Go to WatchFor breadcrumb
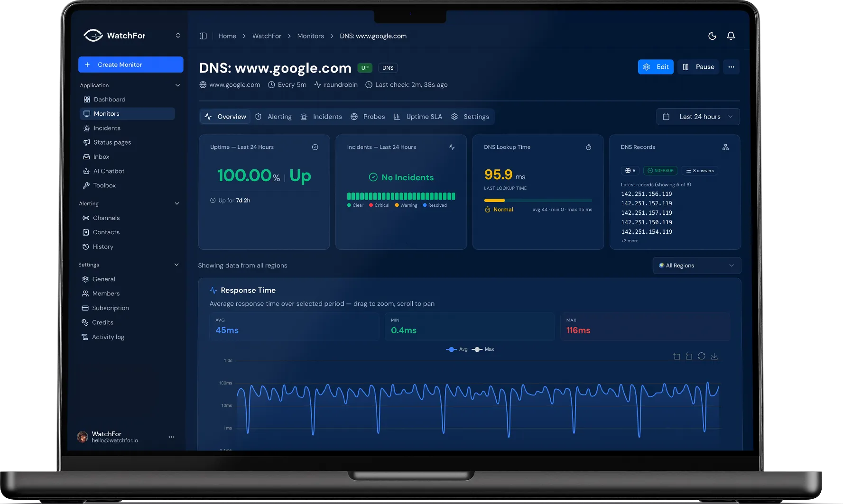The width and height of the screenshot is (843, 504). coord(267,36)
